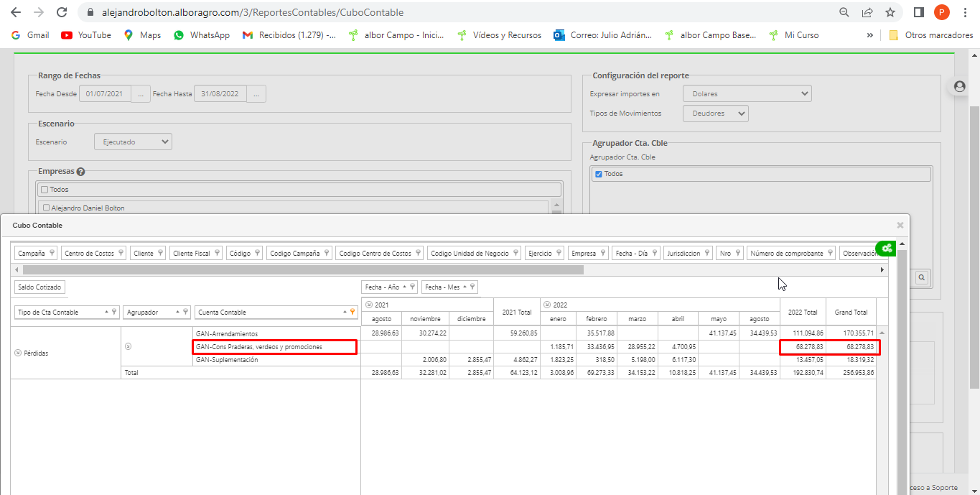Open the green pivot settings gear icon

(887, 249)
